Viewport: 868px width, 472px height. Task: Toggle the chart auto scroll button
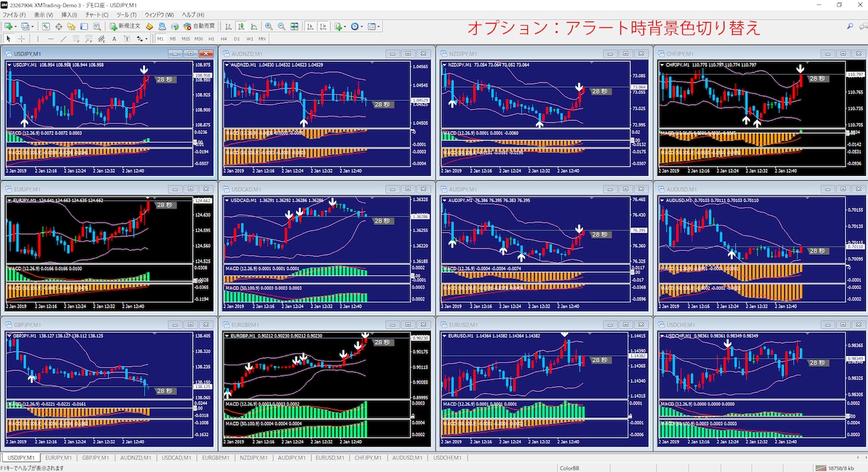coord(311,26)
